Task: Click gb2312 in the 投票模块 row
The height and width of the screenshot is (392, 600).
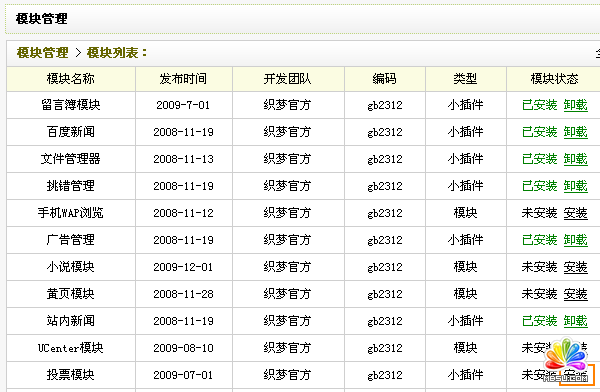Action: point(385,376)
